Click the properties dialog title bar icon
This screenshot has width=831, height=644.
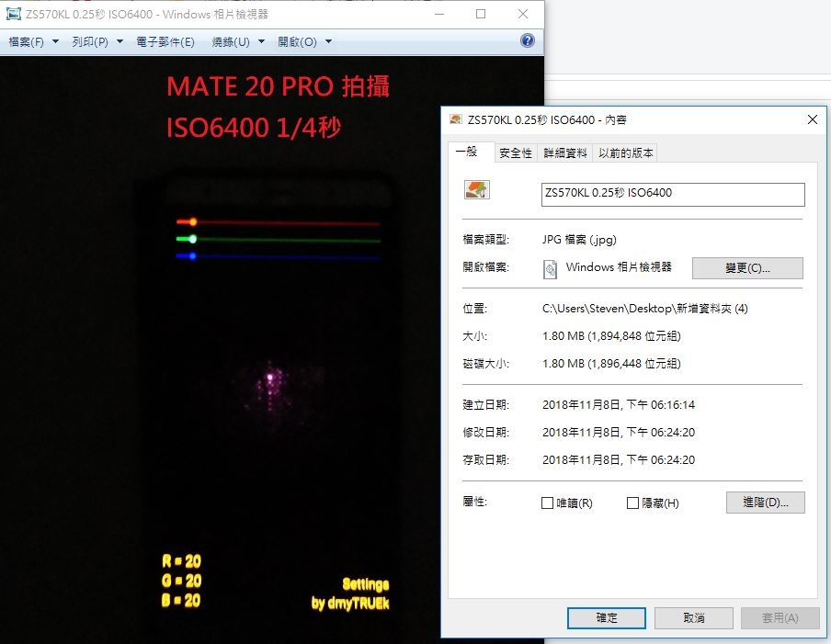click(x=456, y=119)
